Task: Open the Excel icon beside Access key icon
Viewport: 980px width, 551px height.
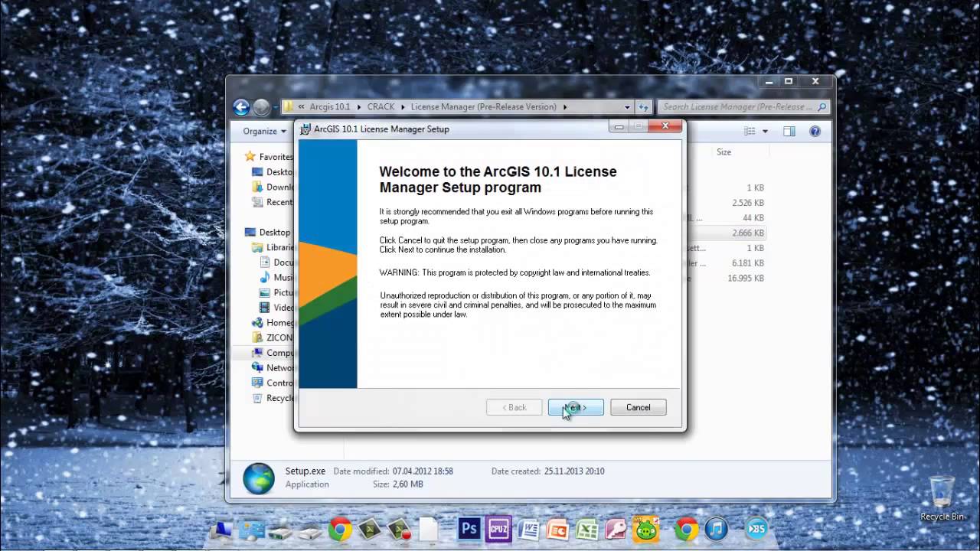Action: 586,529
